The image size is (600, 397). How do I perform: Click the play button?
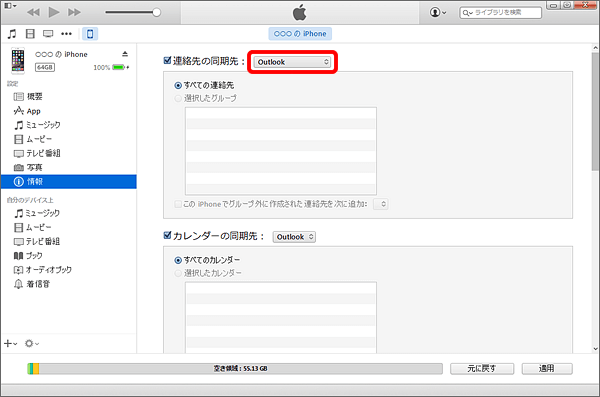coord(54,12)
